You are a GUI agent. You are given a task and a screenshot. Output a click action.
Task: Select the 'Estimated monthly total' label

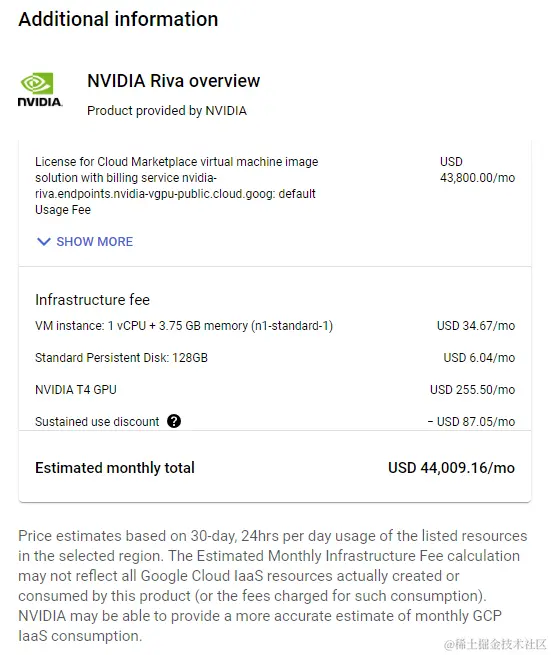(115, 468)
